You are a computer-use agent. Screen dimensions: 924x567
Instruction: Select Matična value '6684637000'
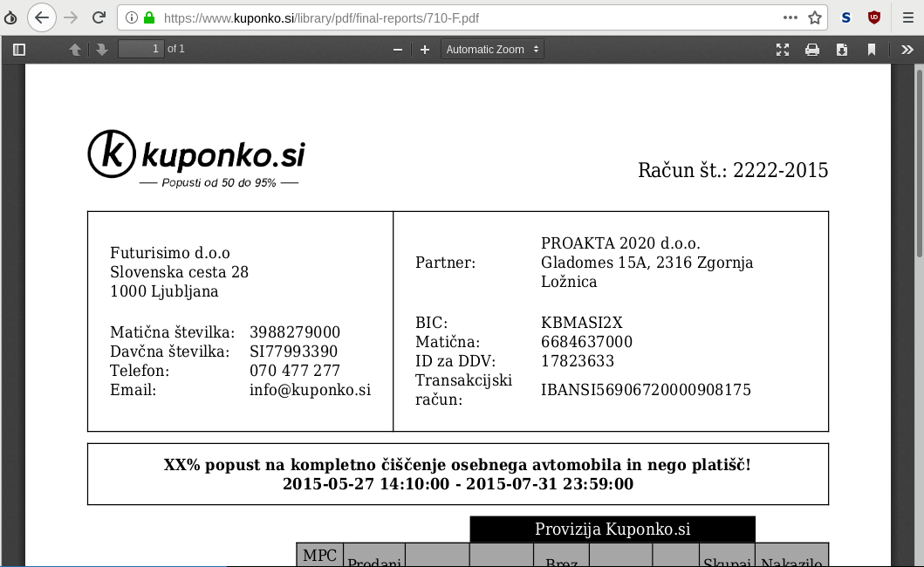586,342
